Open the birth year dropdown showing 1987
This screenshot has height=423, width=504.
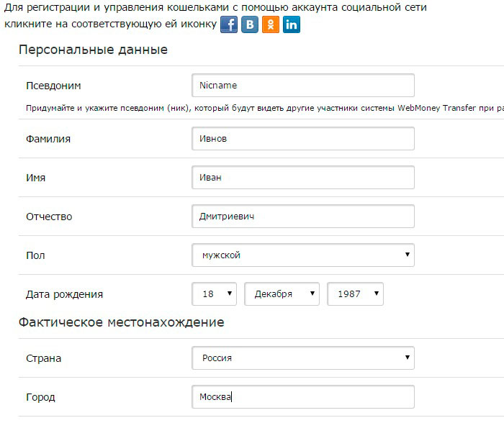point(355,294)
